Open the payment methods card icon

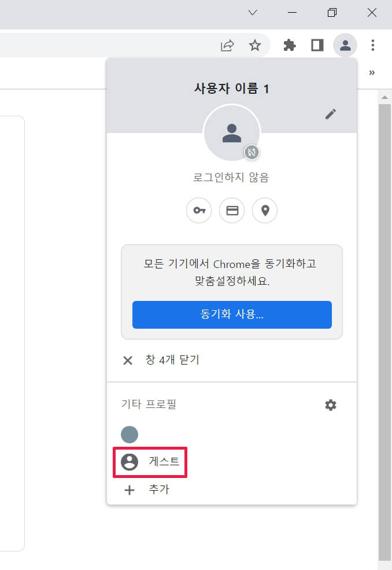[232, 210]
